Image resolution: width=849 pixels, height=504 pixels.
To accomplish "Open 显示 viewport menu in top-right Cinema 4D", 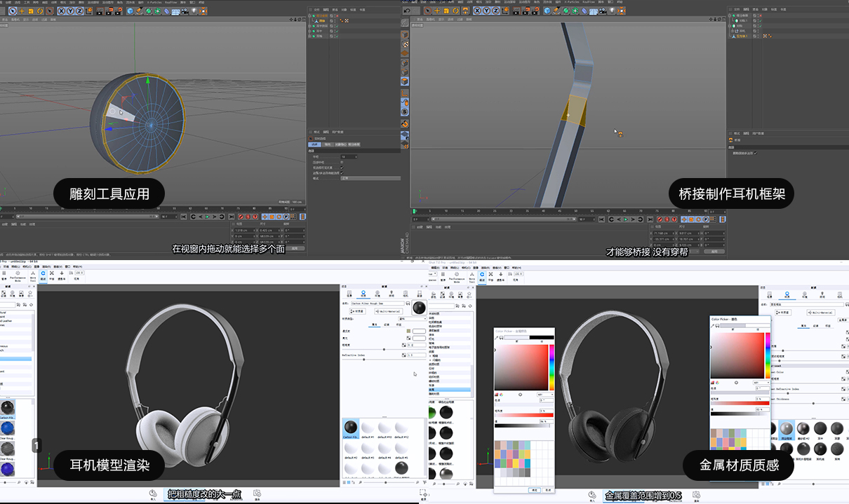I will (441, 20).
